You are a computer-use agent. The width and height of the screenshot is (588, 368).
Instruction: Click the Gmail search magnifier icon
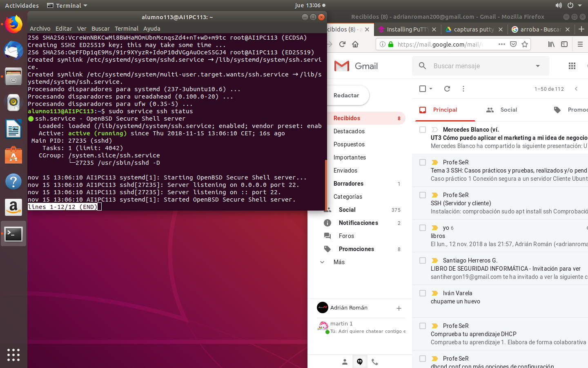(423, 66)
